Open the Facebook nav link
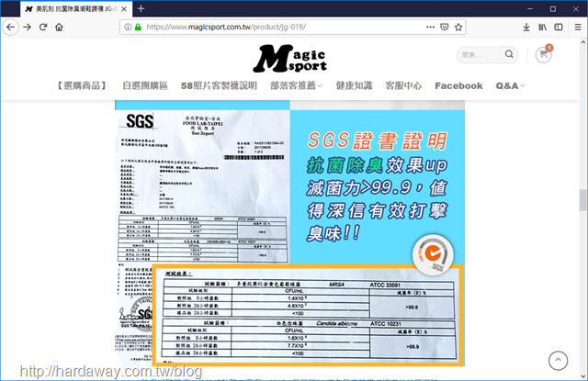Image resolution: width=588 pixels, height=381 pixels. 458,85
